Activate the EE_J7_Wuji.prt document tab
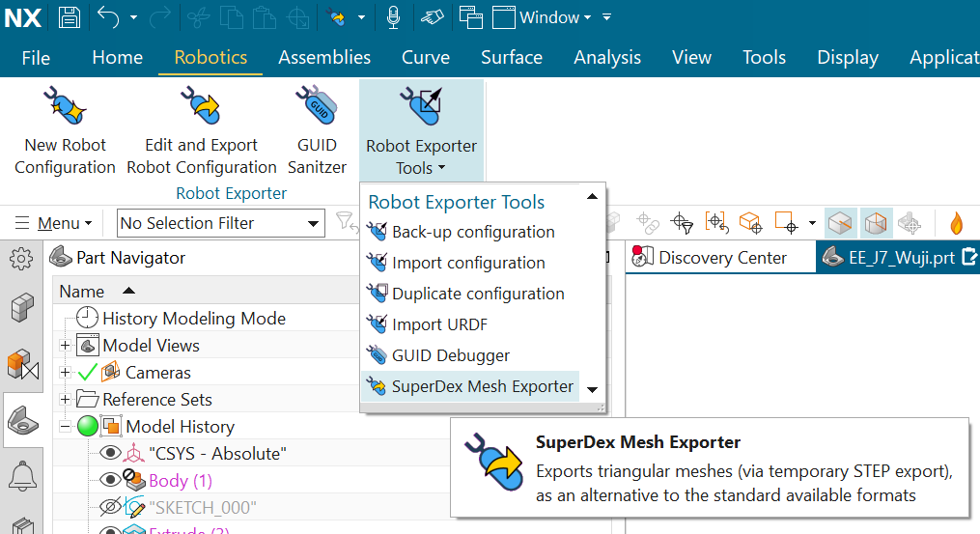The image size is (980, 534). coord(898,258)
